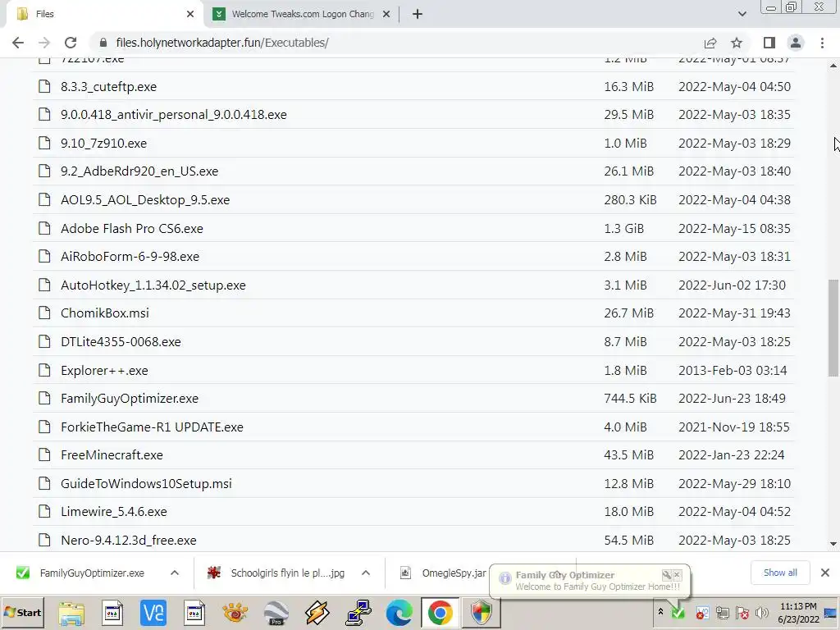
Task: Click the ChomikBox.msi file name
Action: 104,313
